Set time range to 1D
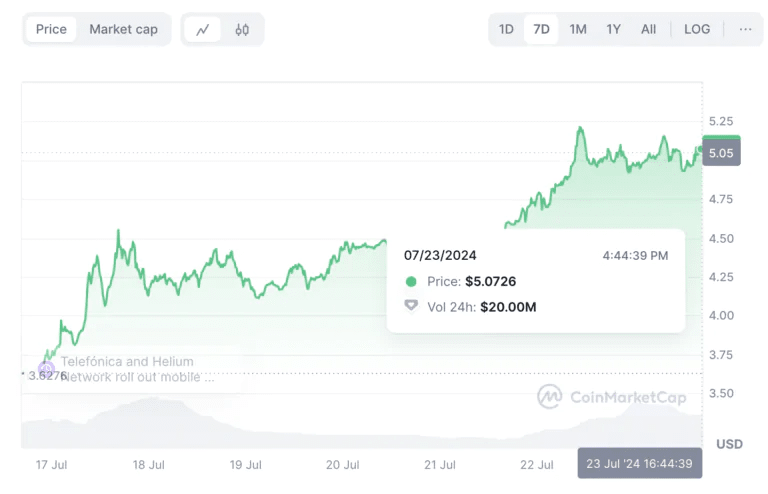 coord(506,29)
